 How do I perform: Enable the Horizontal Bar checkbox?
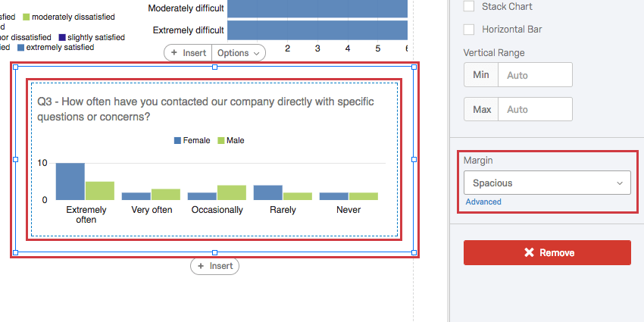469,30
